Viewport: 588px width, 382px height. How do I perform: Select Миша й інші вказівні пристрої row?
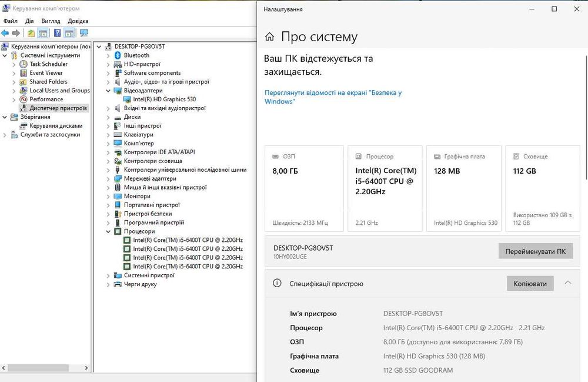point(165,187)
